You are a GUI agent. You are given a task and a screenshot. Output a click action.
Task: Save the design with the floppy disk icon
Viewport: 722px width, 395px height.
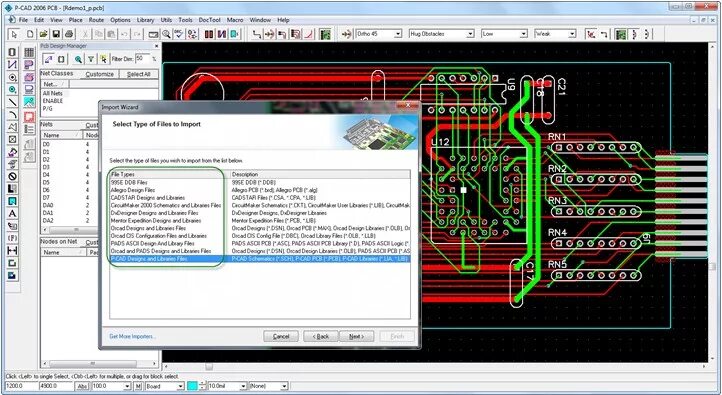56,34
